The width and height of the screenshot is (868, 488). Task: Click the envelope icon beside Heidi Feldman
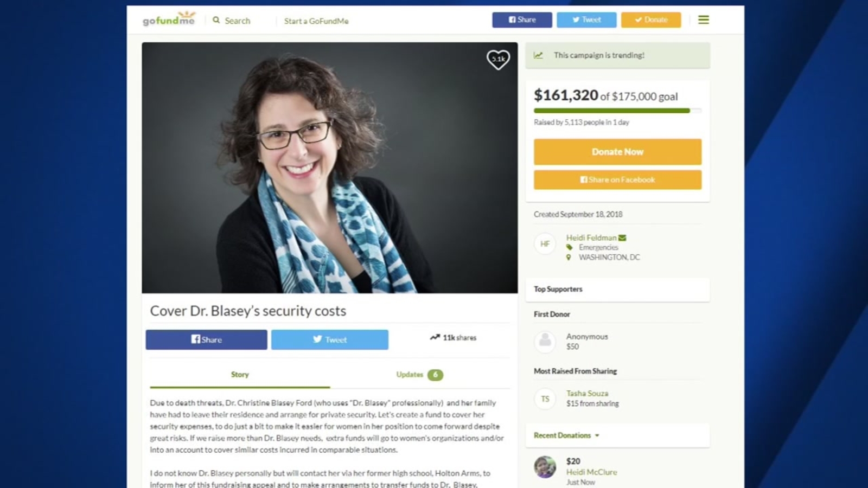[x=622, y=237]
